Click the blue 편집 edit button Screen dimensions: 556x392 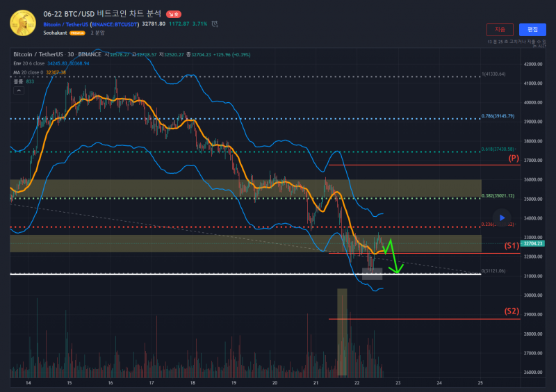[x=532, y=29]
